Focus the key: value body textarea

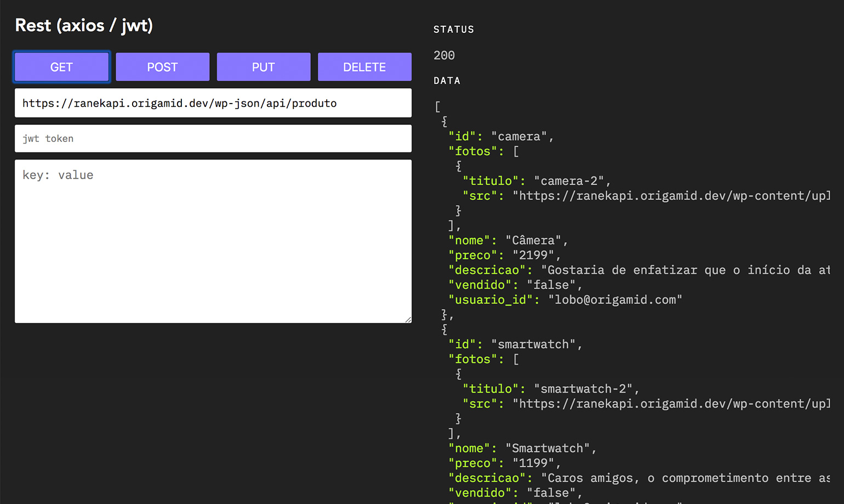coord(213,241)
